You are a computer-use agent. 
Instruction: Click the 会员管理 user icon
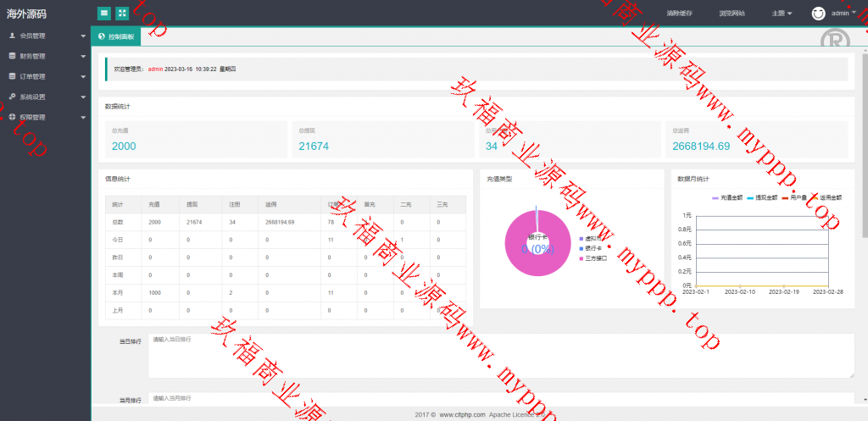(12, 36)
